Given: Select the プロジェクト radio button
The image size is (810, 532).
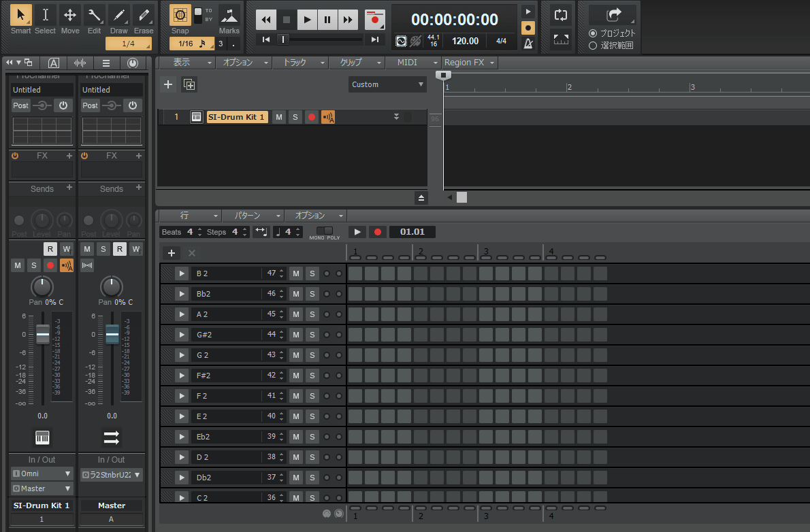Looking at the screenshot, I should pyautogui.click(x=592, y=33).
